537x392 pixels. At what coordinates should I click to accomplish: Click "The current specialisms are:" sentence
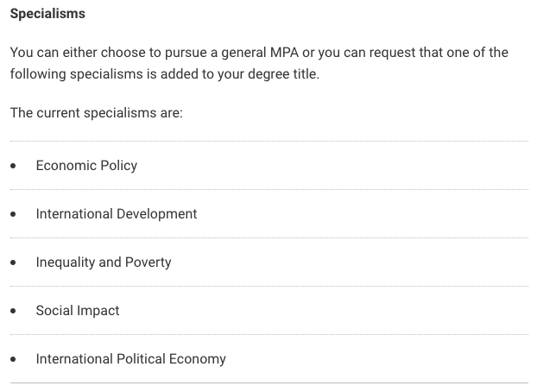click(x=97, y=113)
